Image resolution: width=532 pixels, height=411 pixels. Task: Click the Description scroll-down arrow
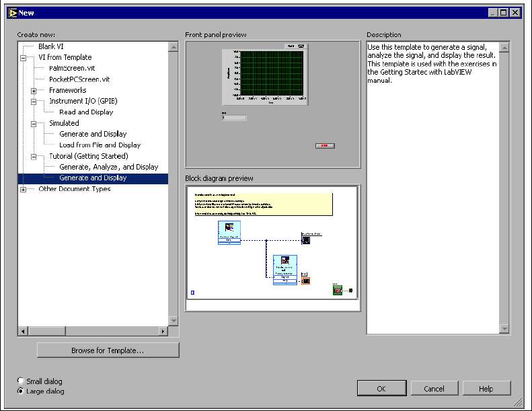(504, 328)
